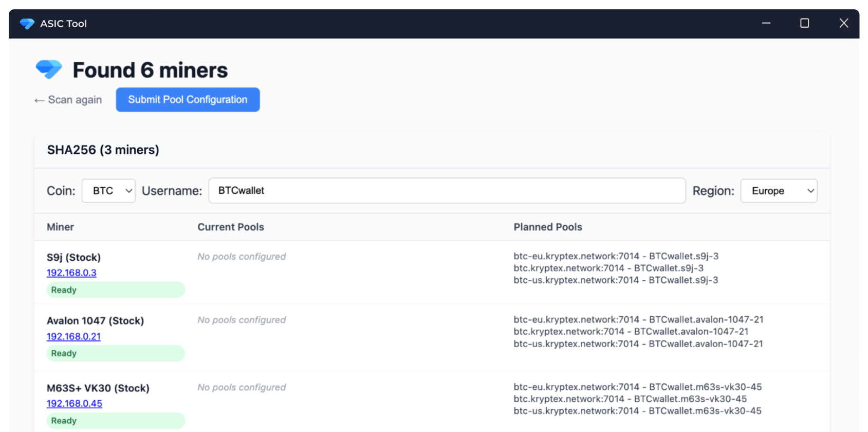
Task: Submit Pool Configuration for miners
Action: coord(188,100)
